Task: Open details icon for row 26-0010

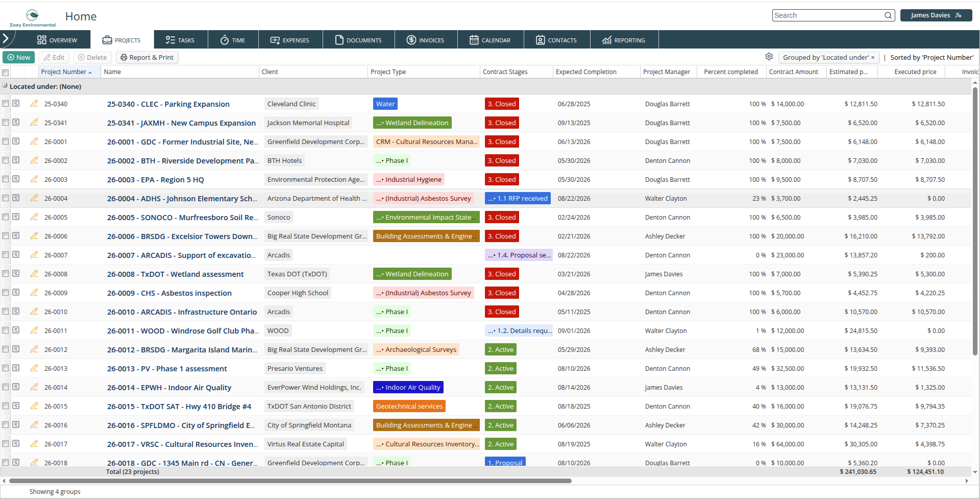Action: tap(16, 312)
